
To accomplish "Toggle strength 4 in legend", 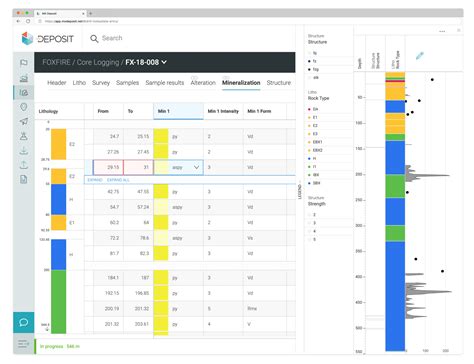I will [314, 231].
